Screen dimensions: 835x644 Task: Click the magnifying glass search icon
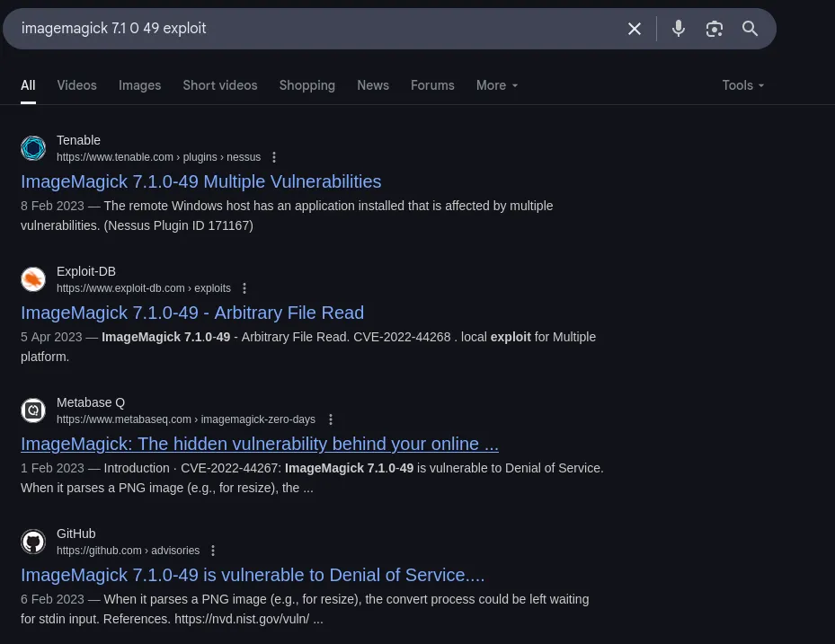coord(751,29)
